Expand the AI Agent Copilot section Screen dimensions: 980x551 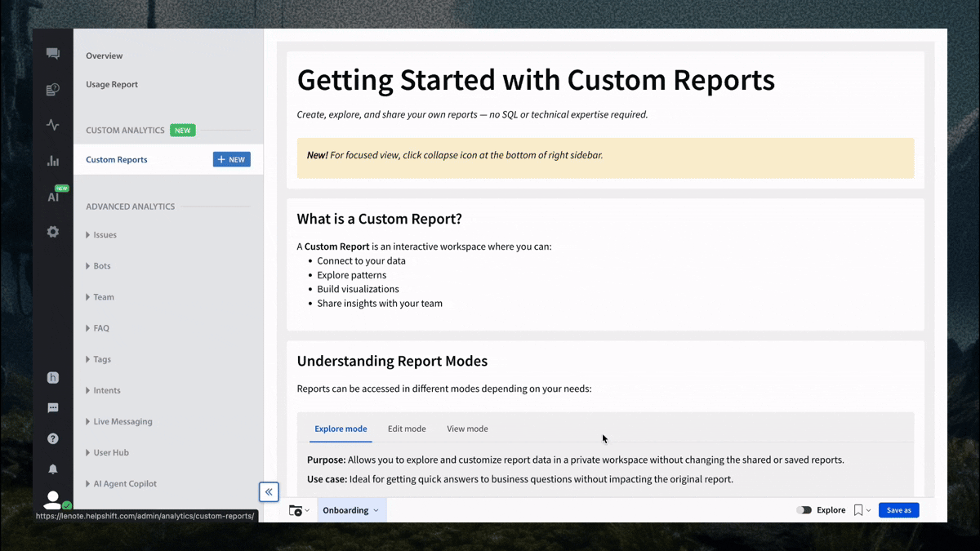coord(121,483)
